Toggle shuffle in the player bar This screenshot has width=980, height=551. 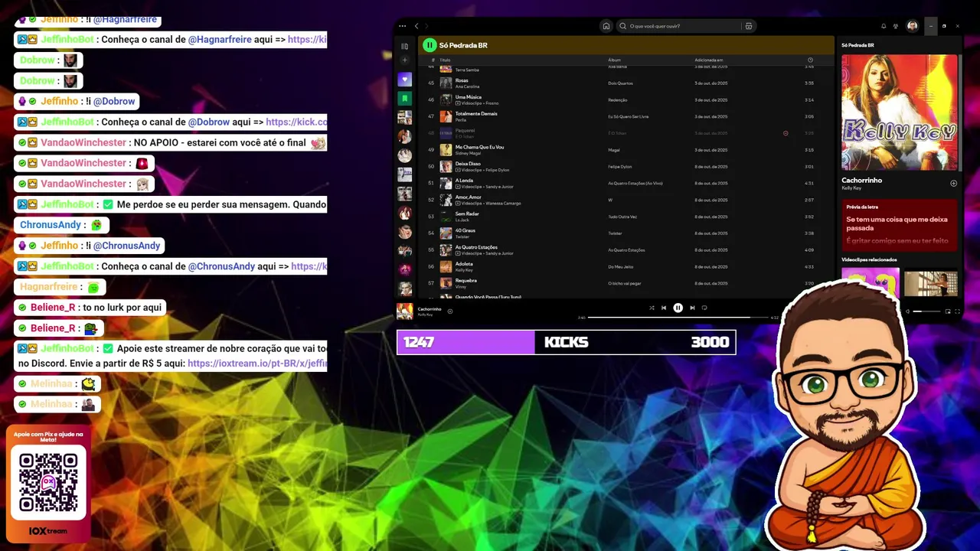click(x=652, y=308)
